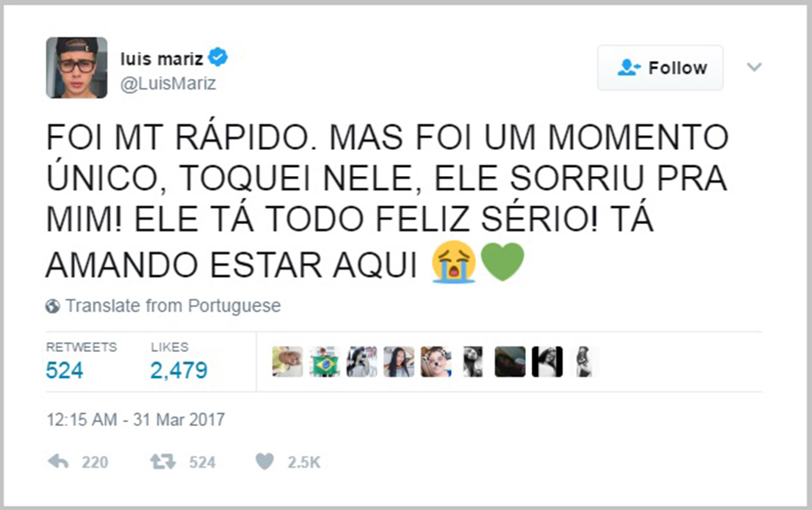Click the last liker avatar in row
Screen dimensions: 812x510
[x=585, y=362]
